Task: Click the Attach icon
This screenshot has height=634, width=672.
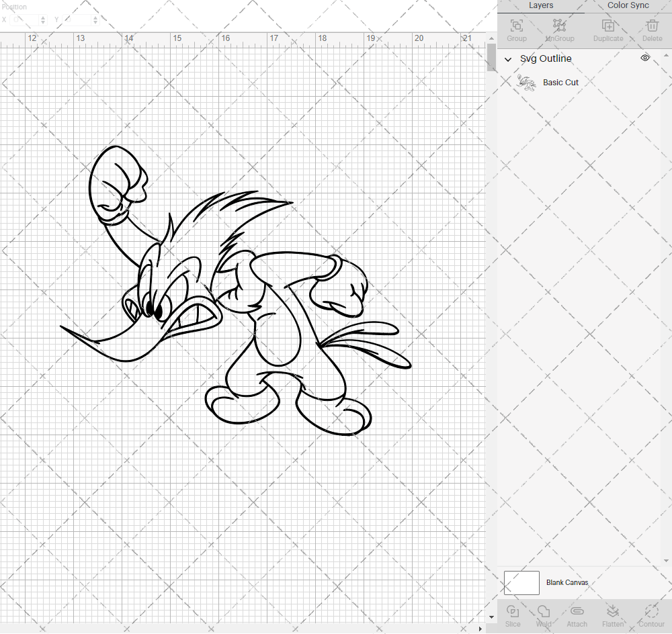Action: 577,615
